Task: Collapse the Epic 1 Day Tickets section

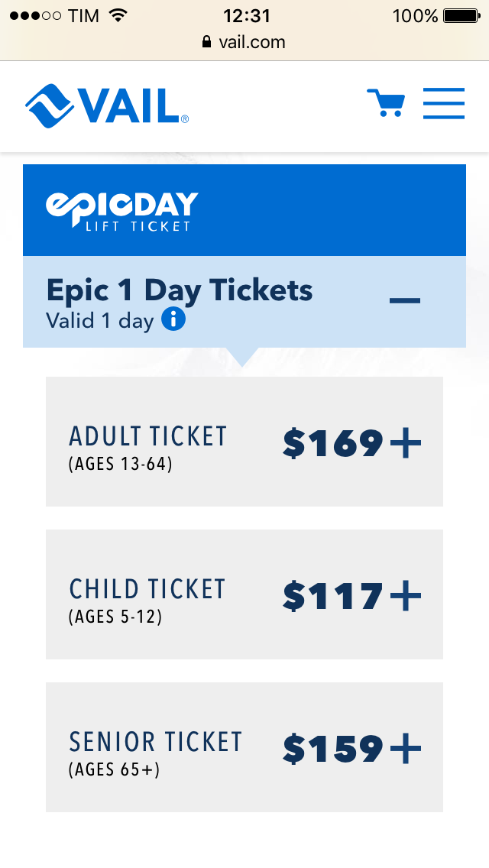Action: coord(405,300)
